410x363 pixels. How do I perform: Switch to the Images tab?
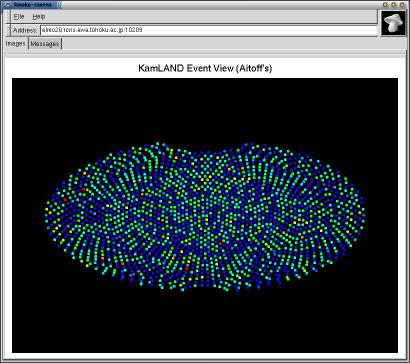coord(16,44)
